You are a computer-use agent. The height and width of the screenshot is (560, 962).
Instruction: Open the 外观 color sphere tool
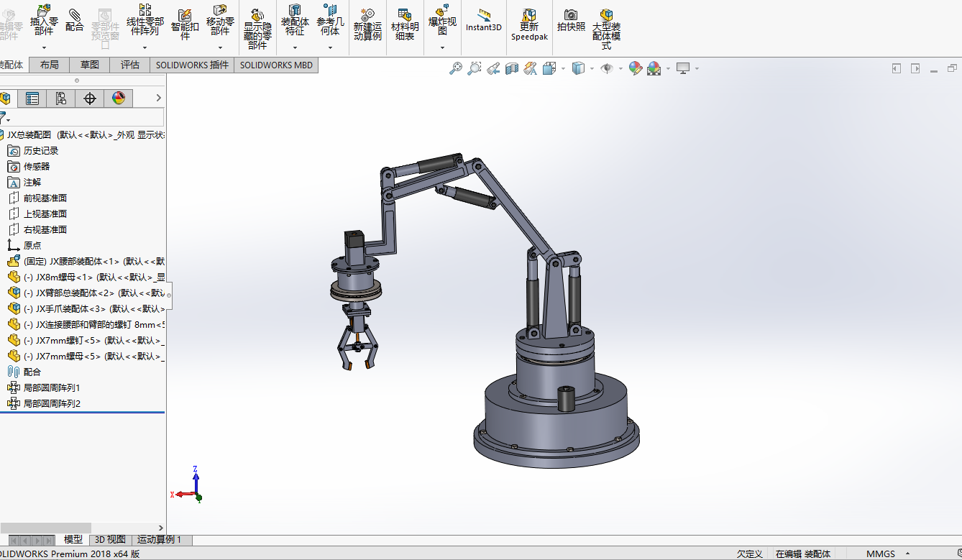[x=636, y=68]
